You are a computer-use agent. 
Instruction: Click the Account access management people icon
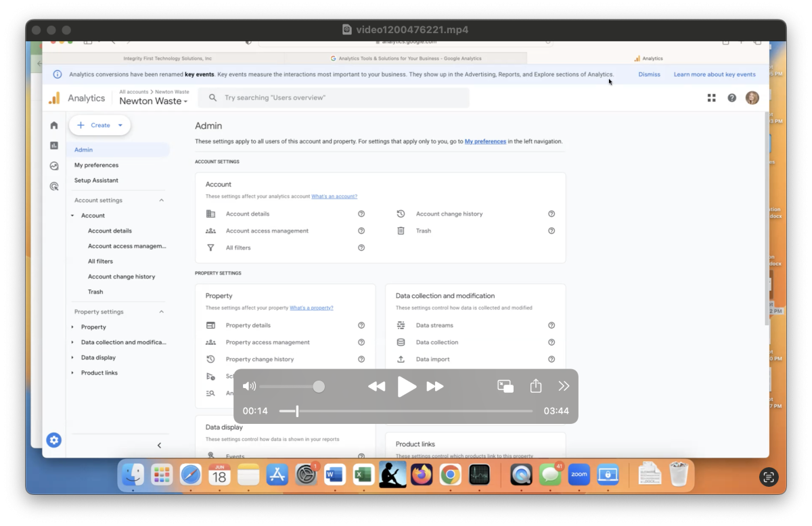pyautogui.click(x=212, y=230)
